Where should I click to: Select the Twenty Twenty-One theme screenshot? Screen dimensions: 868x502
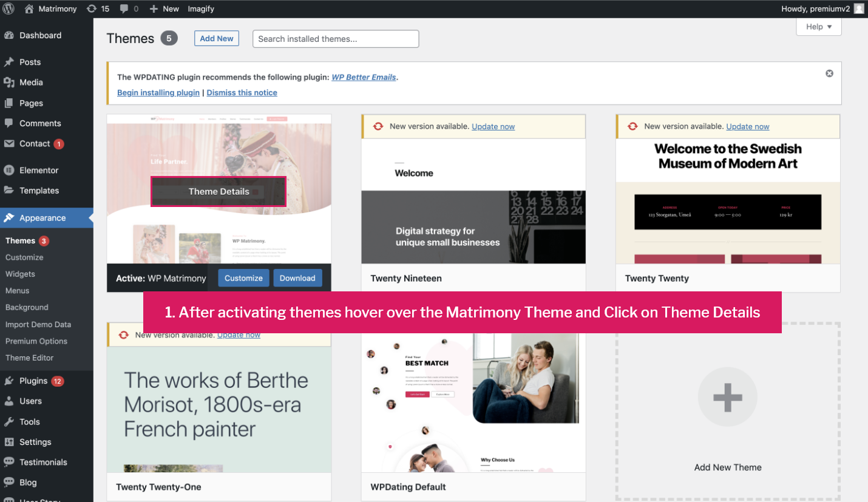pyautogui.click(x=219, y=409)
